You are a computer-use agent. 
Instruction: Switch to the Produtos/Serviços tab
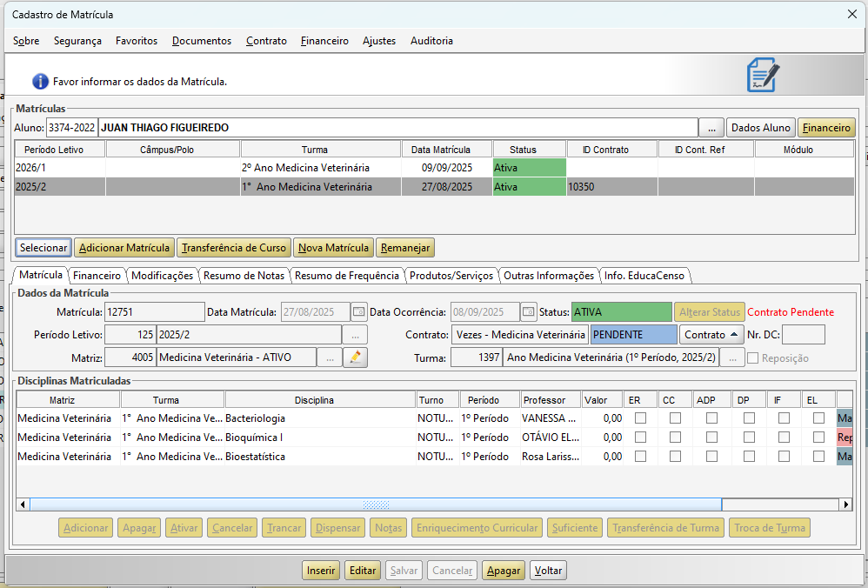click(x=451, y=275)
